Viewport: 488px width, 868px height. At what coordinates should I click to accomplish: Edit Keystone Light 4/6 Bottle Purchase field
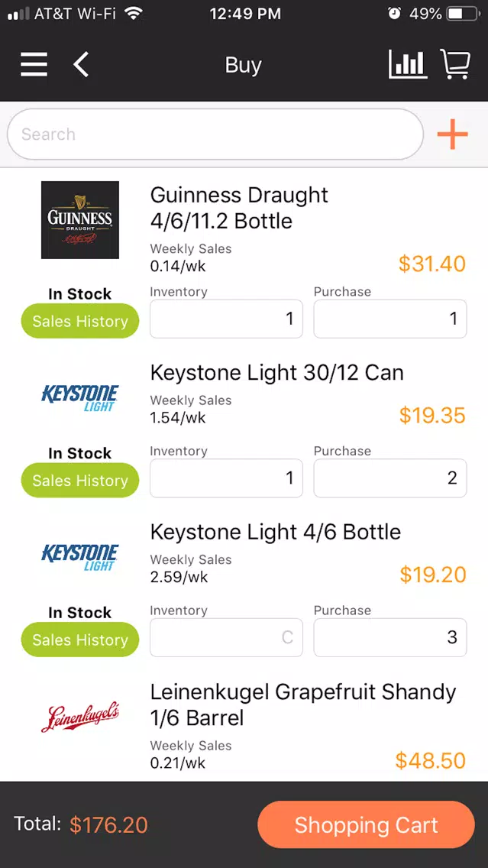click(390, 638)
